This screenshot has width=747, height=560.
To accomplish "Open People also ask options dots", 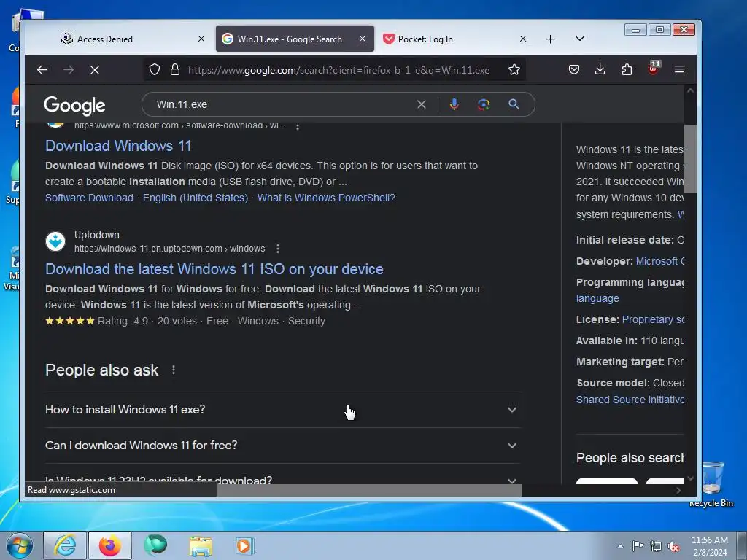I will [x=174, y=370].
